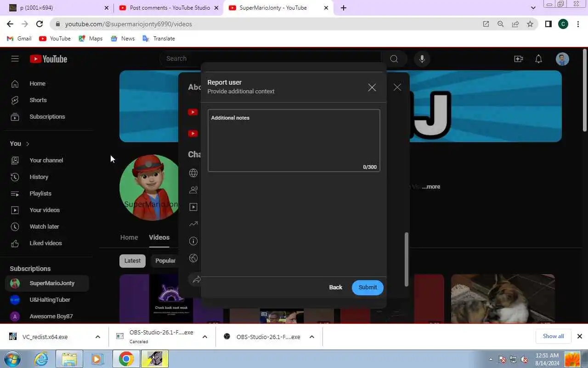Open Gmail bookmark
Screen dimensions: 588x368
[x=20, y=39]
